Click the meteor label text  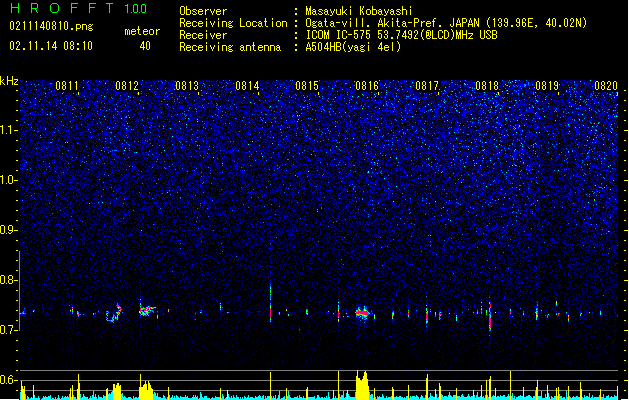[142, 31]
